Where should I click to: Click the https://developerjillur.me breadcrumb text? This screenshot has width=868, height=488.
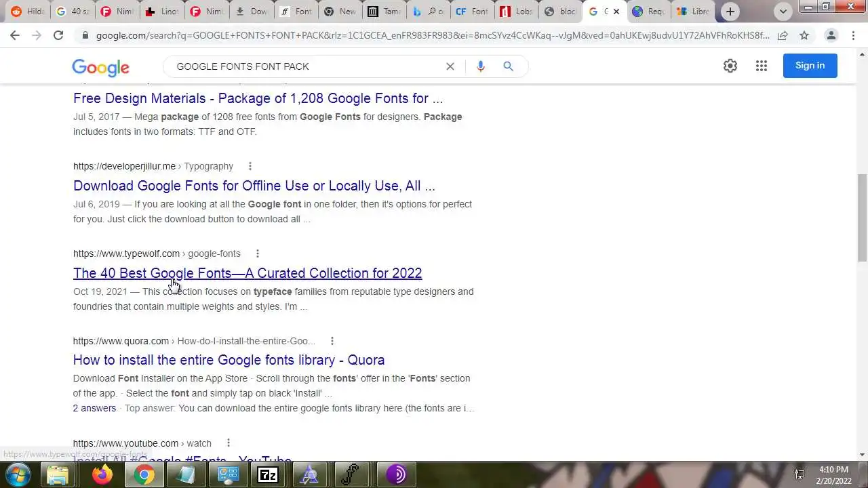[x=124, y=166]
